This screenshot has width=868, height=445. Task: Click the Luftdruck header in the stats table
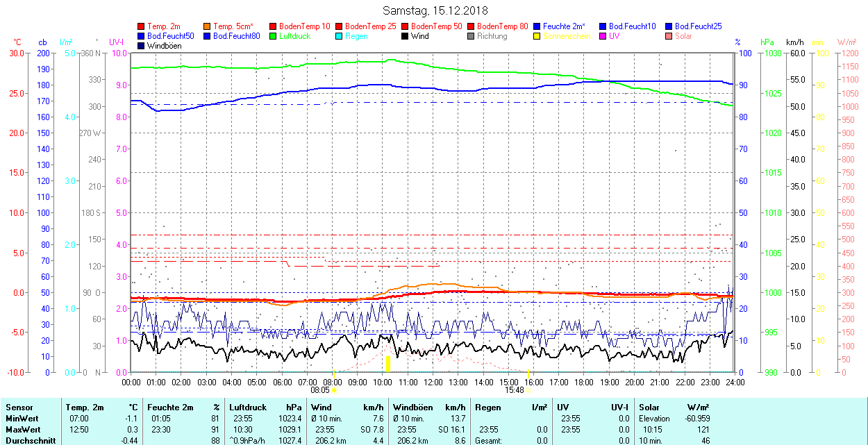pos(248,408)
